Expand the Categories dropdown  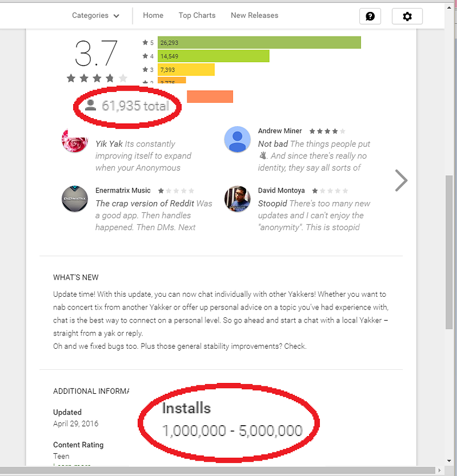(x=96, y=15)
